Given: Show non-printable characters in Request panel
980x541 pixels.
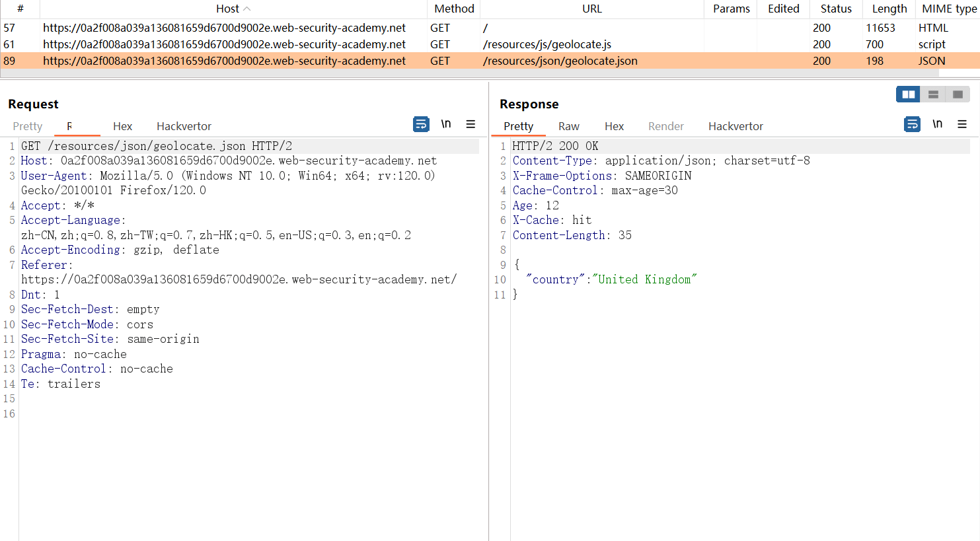Looking at the screenshot, I should pos(446,124).
